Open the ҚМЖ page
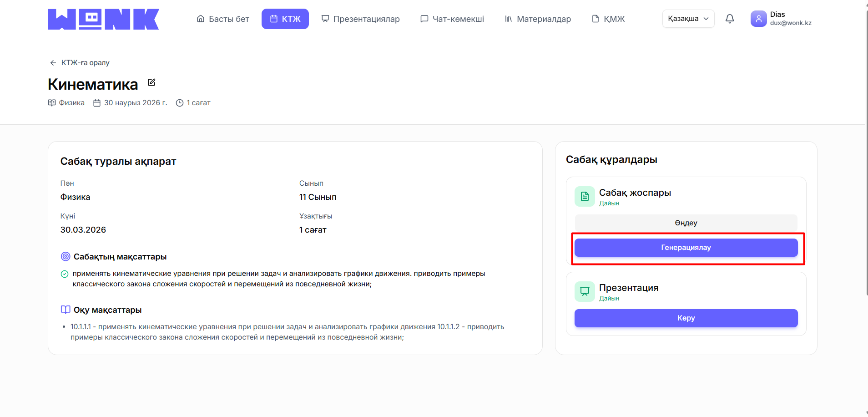Screen dimensions: 868x417 coord(608,19)
